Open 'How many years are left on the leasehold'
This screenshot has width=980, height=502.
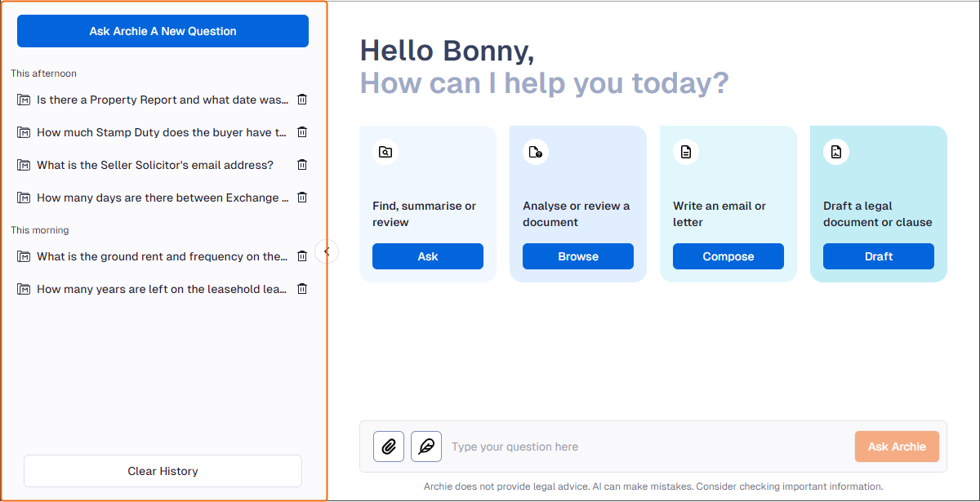pos(162,289)
